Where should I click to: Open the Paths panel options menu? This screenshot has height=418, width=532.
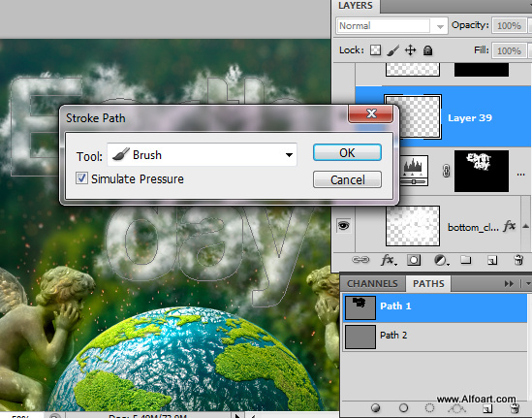(527, 283)
